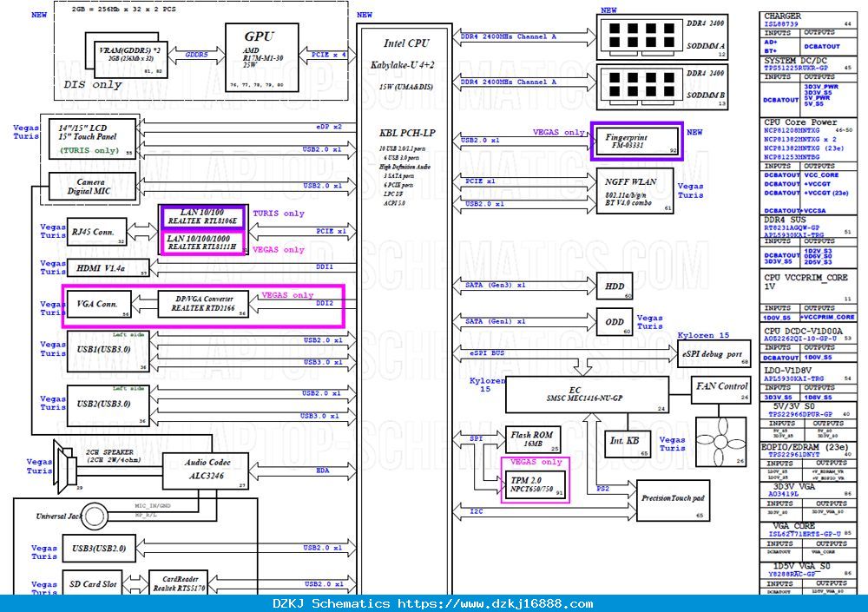Select the 14"/15" LCD Touch Panel block
Viewport: 868px width, 612px height.
[x=93, y=139]
